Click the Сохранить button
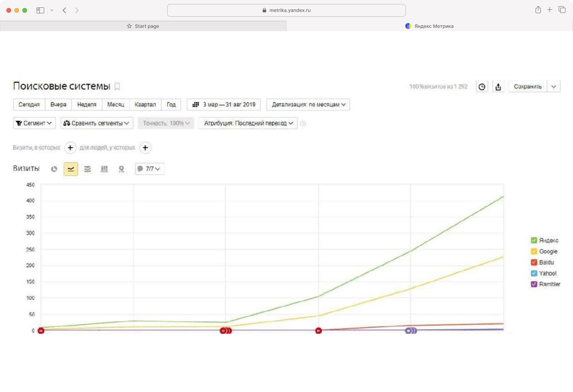This screenshot has height=392, width=573. tap(528, 87)
